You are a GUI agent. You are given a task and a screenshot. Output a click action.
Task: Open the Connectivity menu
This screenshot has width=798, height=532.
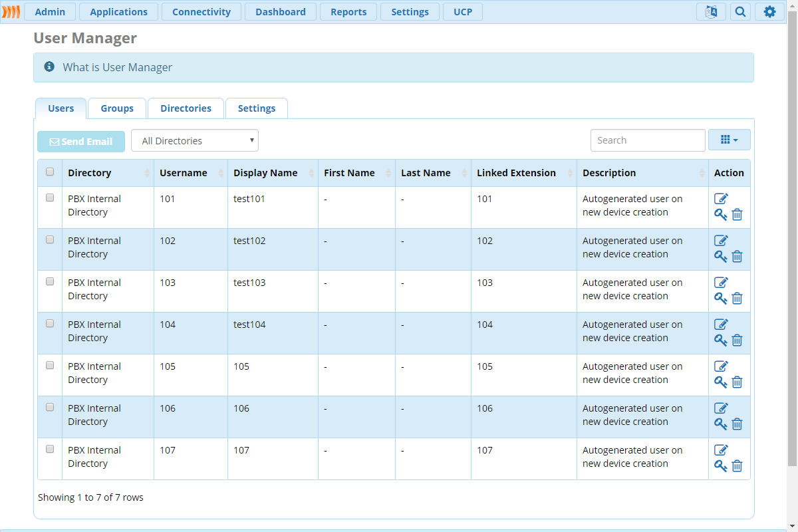coord(201,12)
